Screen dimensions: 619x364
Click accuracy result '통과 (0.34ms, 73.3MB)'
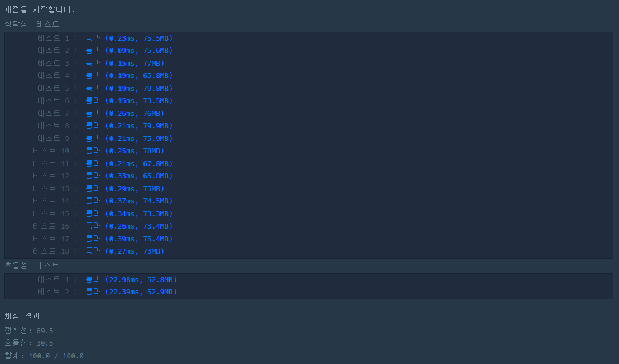coord(129,213)
